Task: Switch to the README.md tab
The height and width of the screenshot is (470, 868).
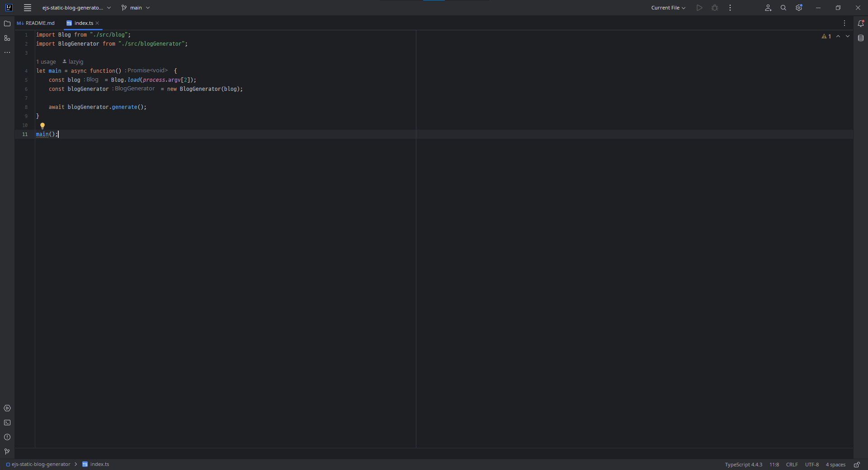Action: click(36, 23)
